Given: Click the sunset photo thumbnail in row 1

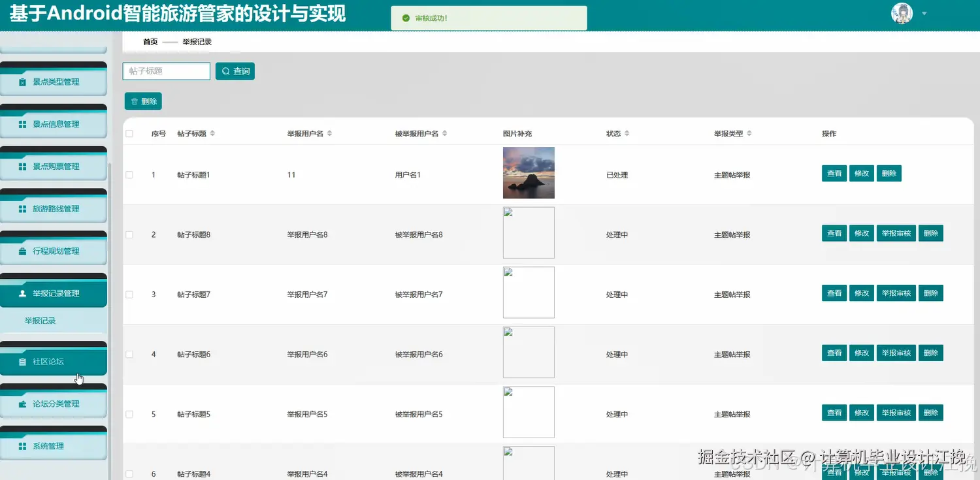Looking at the screenshot, I should tap(528, 172).
